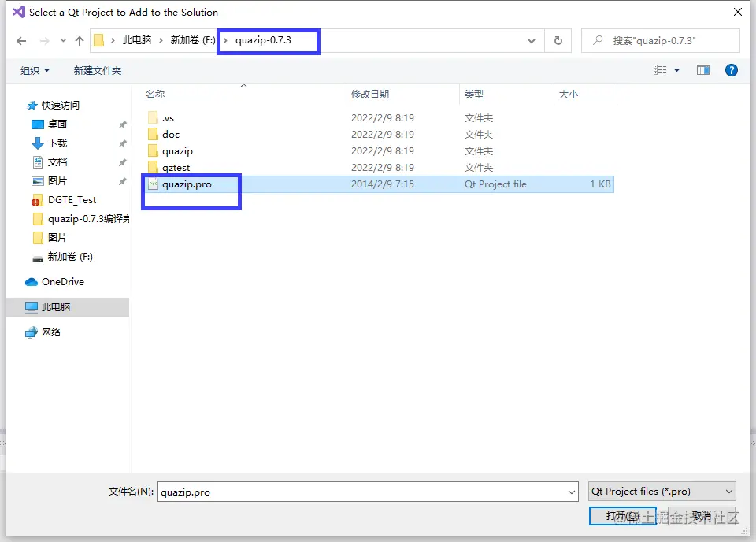Open Qt Project files (*.pro) filter dropdown

point(662,492)
